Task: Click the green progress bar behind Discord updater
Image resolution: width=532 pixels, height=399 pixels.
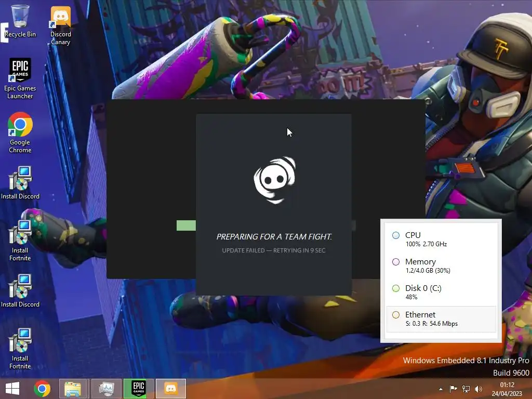Action: [186, 225]
